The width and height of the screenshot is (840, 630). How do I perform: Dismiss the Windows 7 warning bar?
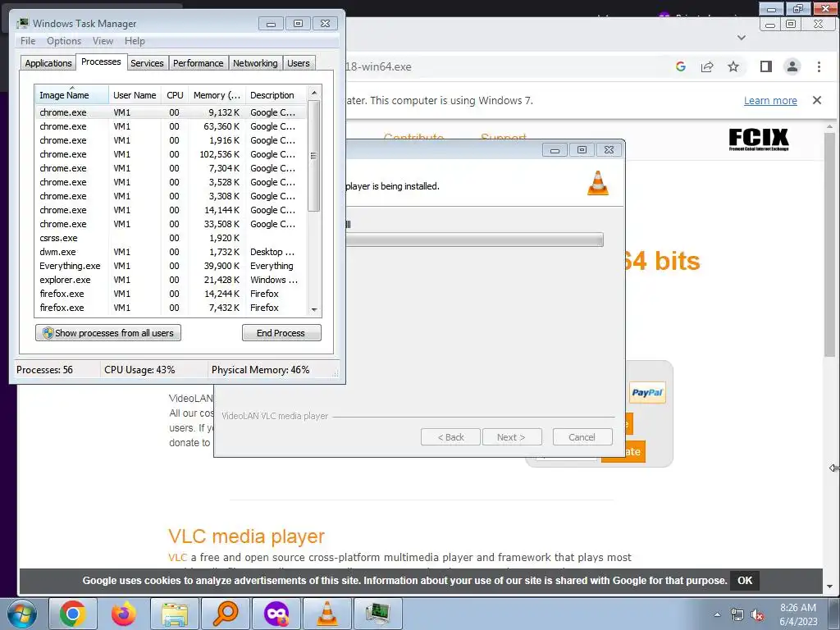point(817,100)
